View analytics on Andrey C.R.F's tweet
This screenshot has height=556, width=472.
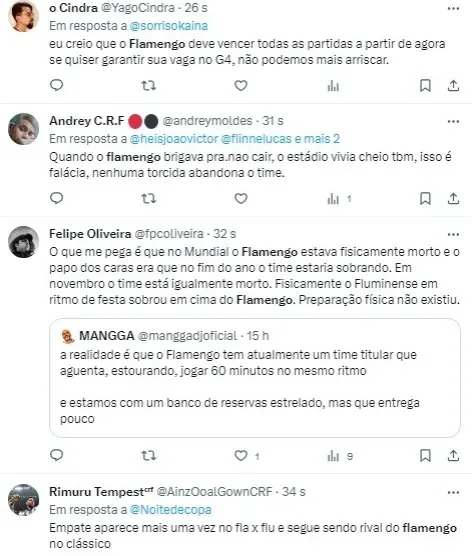tap(339, 199)
